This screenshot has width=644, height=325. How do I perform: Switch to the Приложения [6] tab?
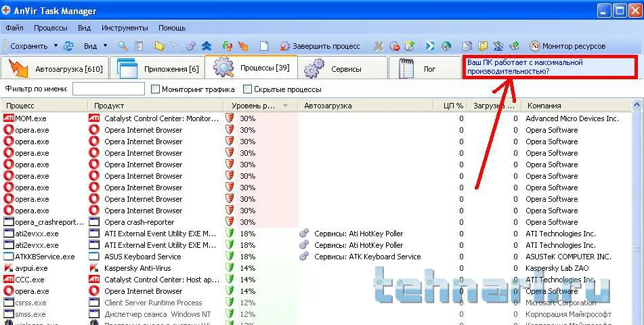point(158,68)
